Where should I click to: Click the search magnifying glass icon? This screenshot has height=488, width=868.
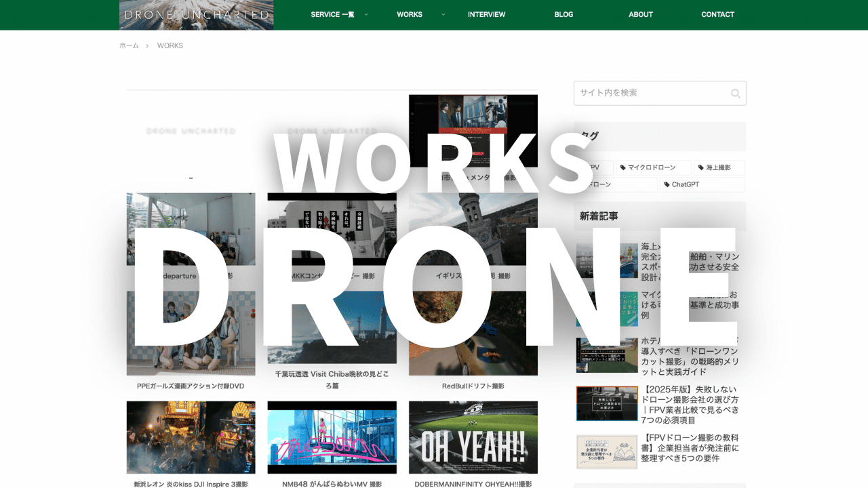[x=735, y=93]
